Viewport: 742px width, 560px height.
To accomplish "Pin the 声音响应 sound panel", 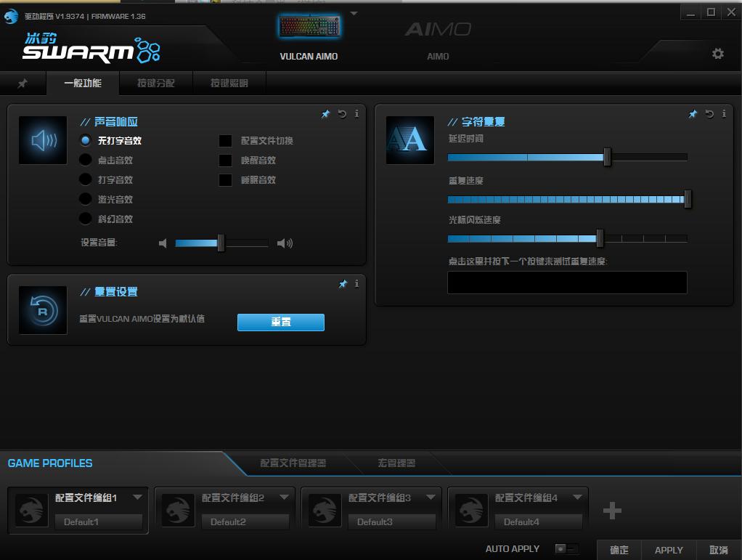I will pos(325,114).
